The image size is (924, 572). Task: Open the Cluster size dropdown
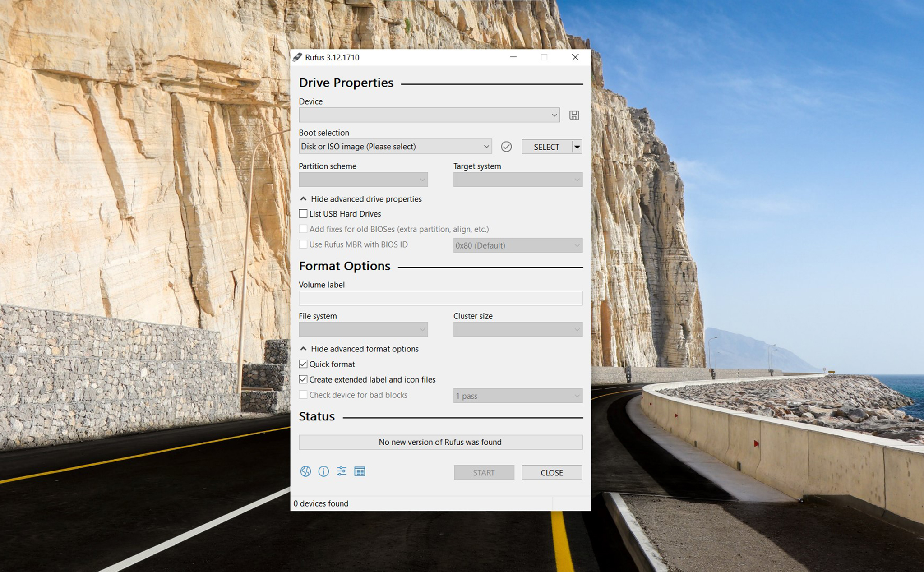(x=518, y=329)
